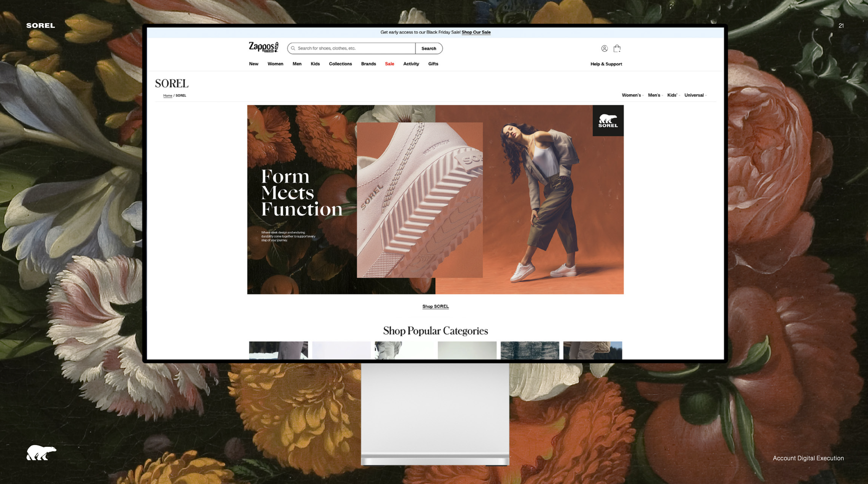Expand the Universal dropdown
The image size is (868, 484).
695,95
